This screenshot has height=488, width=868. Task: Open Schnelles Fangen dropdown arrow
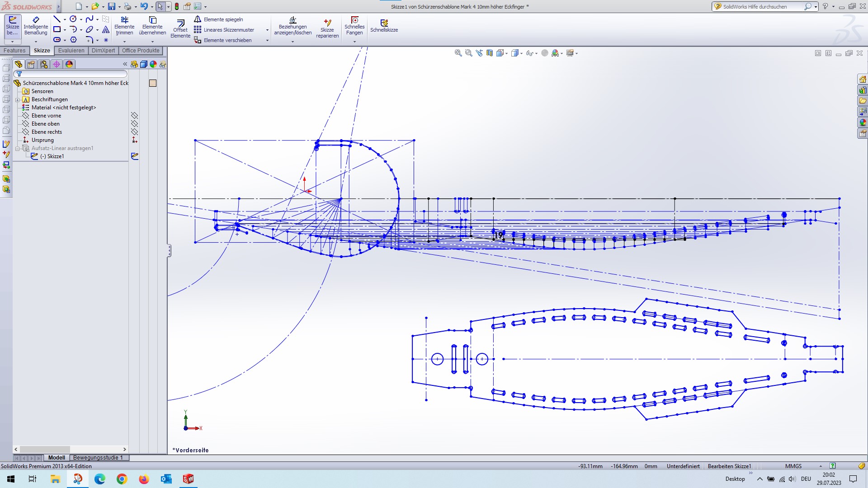tap(354, 42)
